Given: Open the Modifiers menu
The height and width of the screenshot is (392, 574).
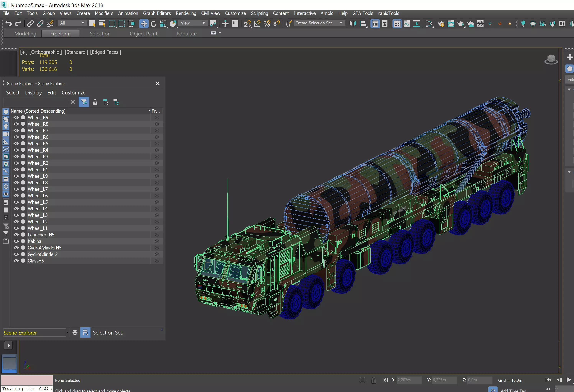Looking at the screenshot, I should tap(104, 13).
